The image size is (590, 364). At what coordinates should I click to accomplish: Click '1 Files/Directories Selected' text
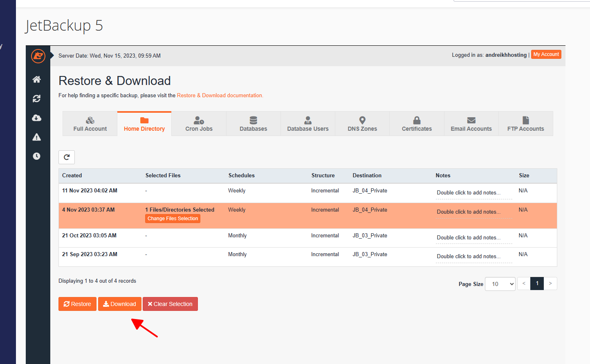[x=179, y=210]
